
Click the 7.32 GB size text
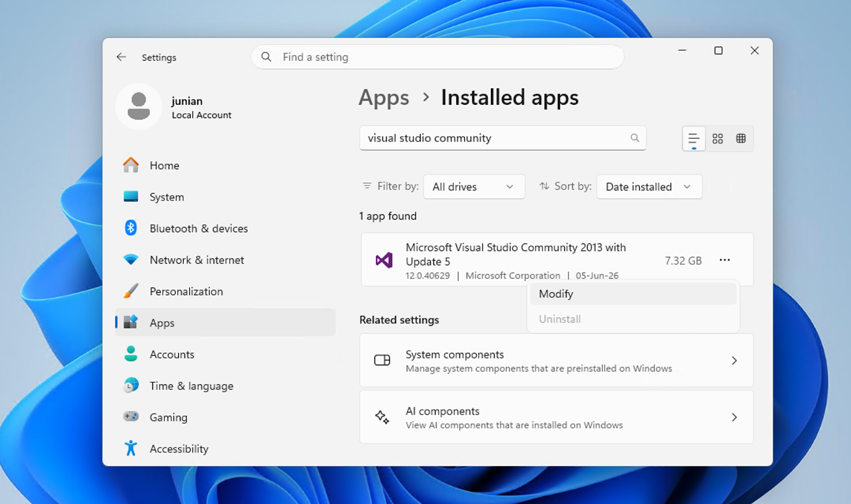click(x=683, y=261)
